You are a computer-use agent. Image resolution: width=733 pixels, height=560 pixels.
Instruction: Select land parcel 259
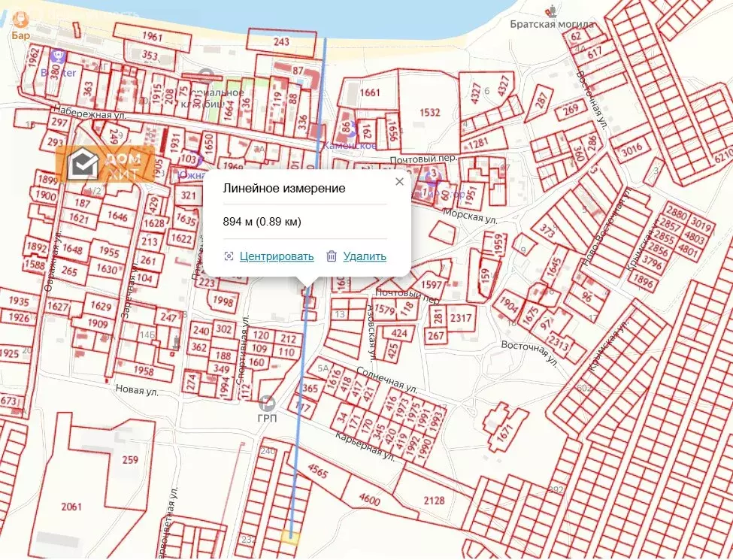pos(130,460)
